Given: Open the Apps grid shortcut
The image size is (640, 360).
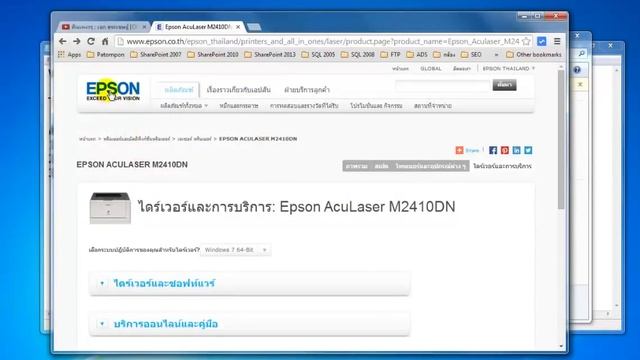Looking at the screenshot, I should (x=69, y=54).
